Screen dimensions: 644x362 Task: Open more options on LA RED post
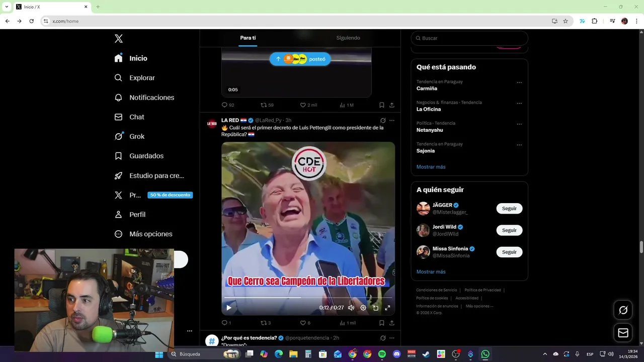pyautogui.click(x=392, y=121)
